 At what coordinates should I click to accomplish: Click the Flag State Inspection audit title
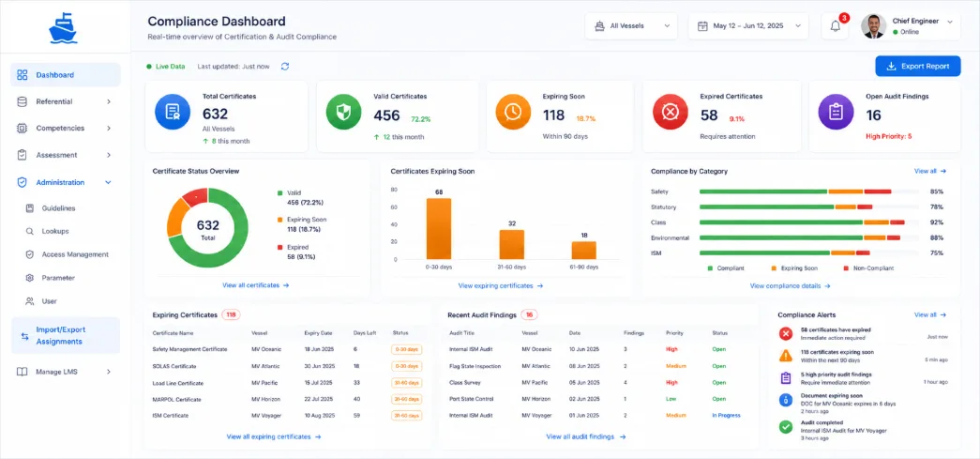click(x=475, y=366)
